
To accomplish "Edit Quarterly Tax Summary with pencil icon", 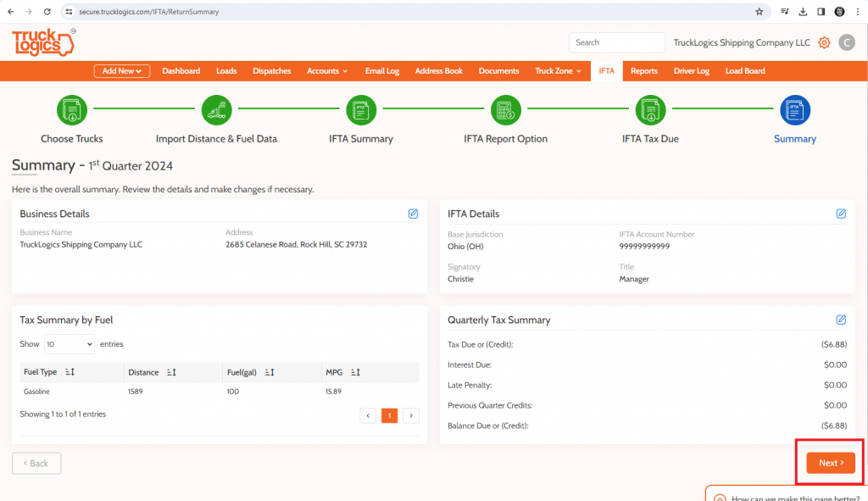I will tap(841, 320).
